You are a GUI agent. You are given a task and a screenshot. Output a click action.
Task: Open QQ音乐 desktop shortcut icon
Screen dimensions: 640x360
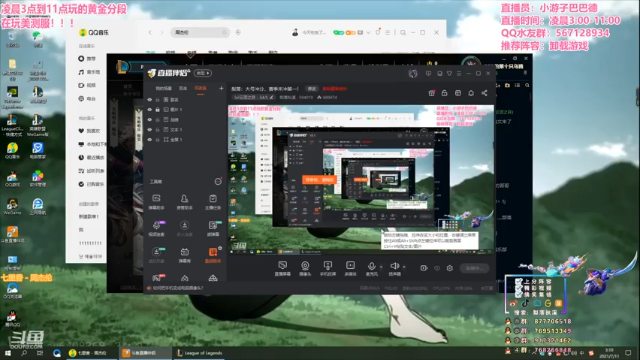12,152
